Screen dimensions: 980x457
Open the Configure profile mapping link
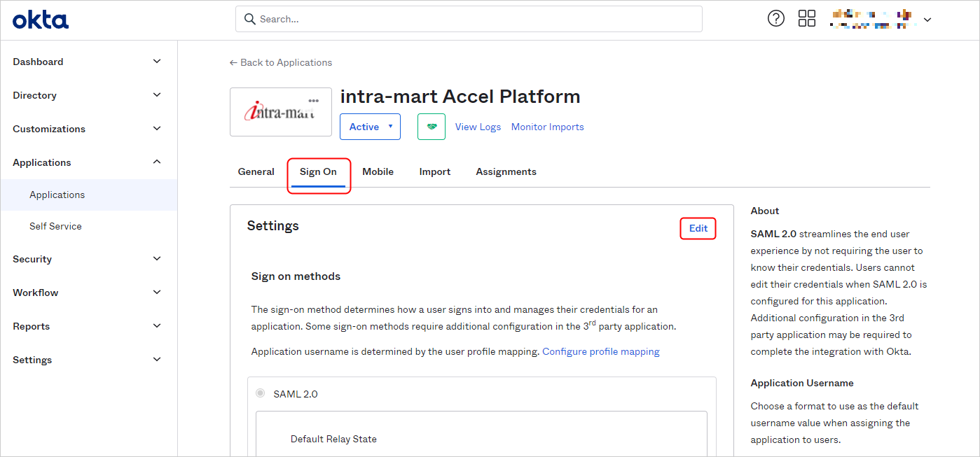pos(600,351)
